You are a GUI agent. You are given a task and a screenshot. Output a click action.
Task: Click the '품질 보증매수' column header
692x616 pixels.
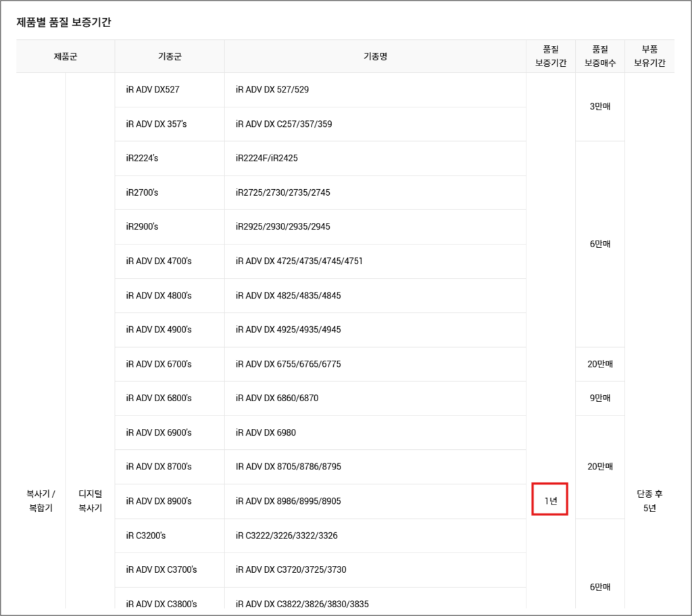click(600, 57)
